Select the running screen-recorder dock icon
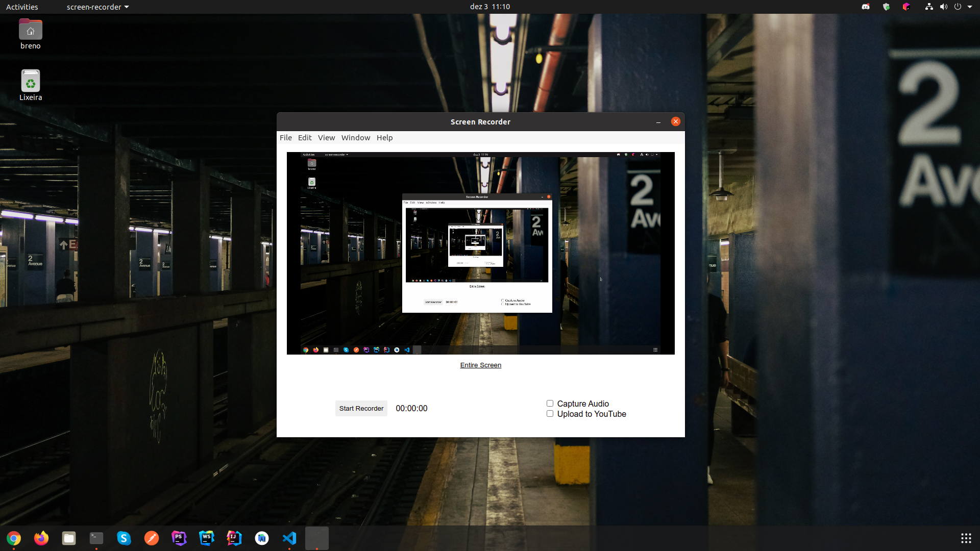Image resolution: width=980 pixels, height=551 pixels. [317, 538]
